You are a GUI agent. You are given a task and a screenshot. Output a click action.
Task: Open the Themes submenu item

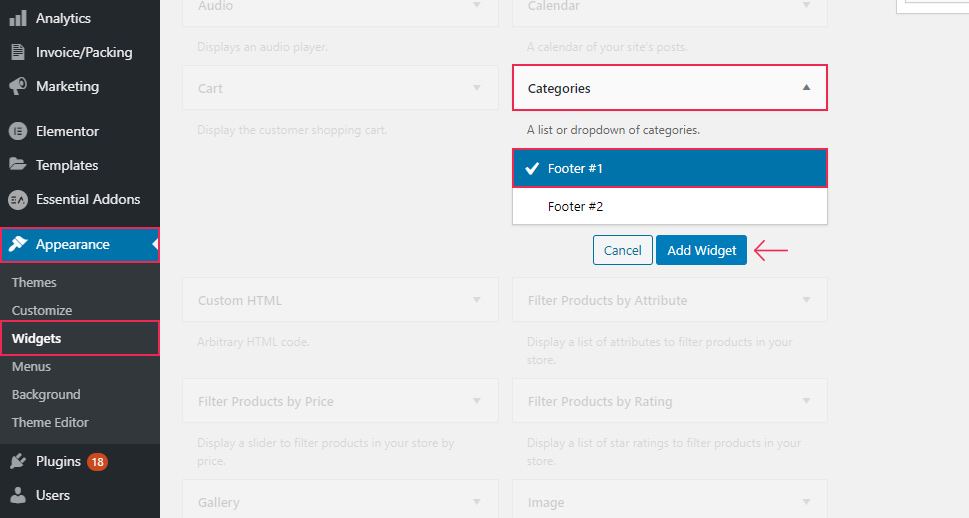[x=34, y=283]
